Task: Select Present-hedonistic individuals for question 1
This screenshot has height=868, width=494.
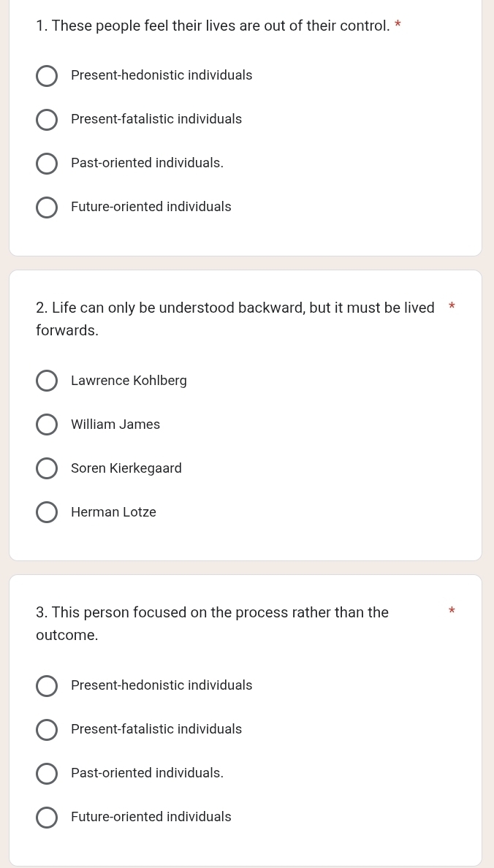Action: [x=47, y=76]
